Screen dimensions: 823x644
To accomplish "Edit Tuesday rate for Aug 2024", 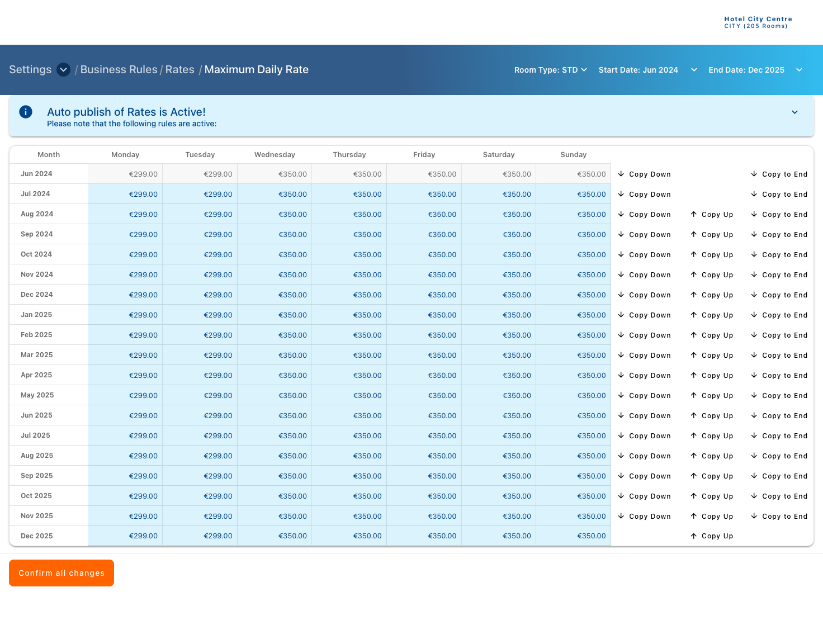I will [200, 214].
